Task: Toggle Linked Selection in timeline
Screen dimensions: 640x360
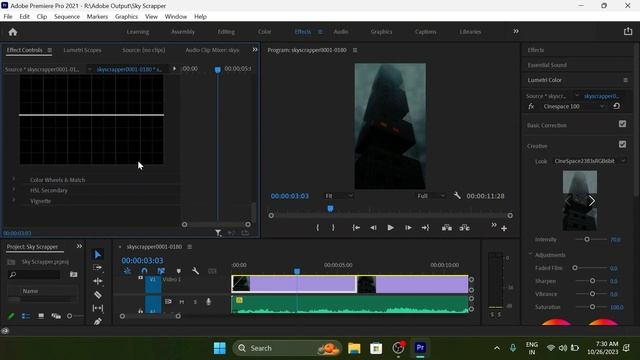Action: [161, 271]
